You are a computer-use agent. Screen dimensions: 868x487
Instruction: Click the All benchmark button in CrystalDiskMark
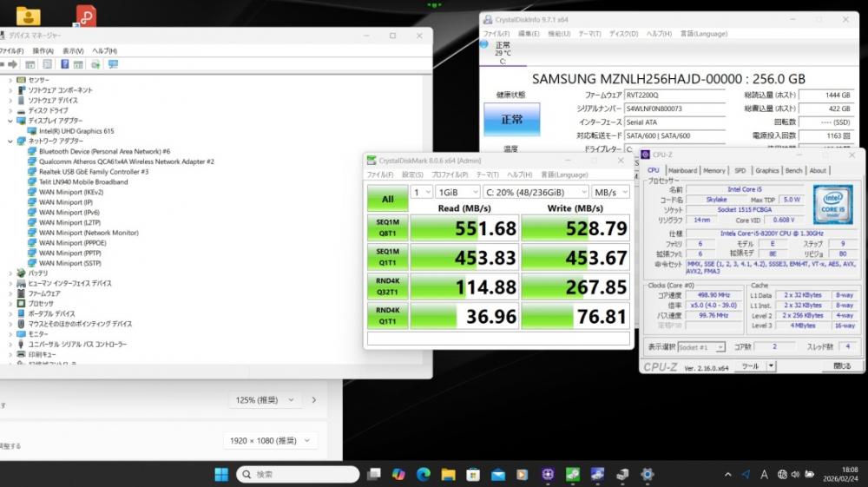[x=387, y=199]
